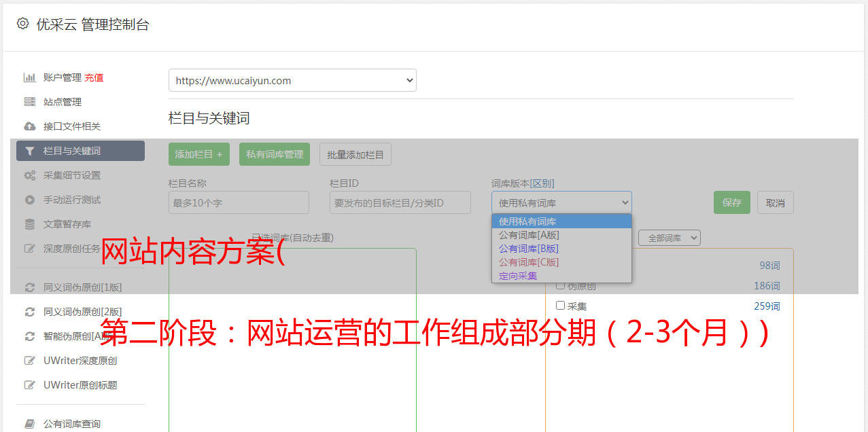Open UWriter深度原创 via its edit icon
Image resolution: width=868 pixels, height=432 pixels.
coord(29,361)
